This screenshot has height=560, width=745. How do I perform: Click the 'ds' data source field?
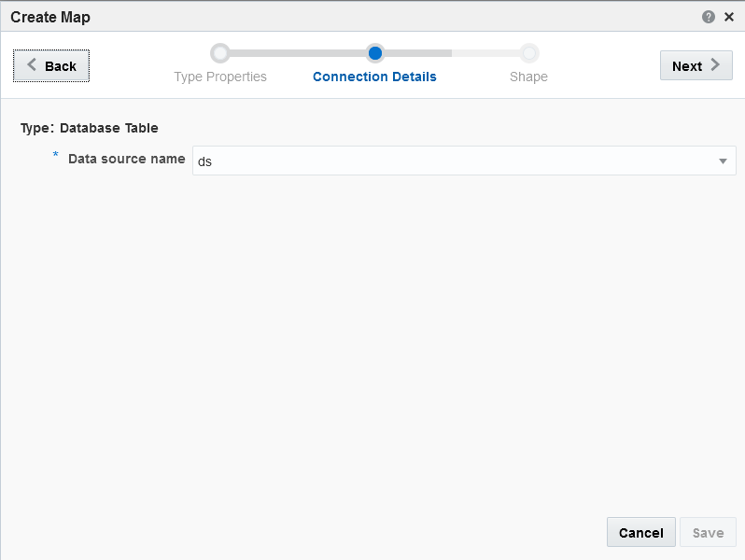pos(464,161)
